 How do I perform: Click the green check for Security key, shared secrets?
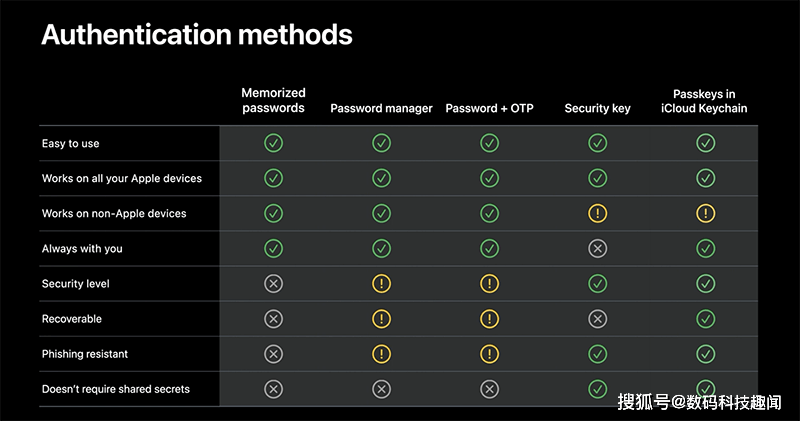[597, 389]
